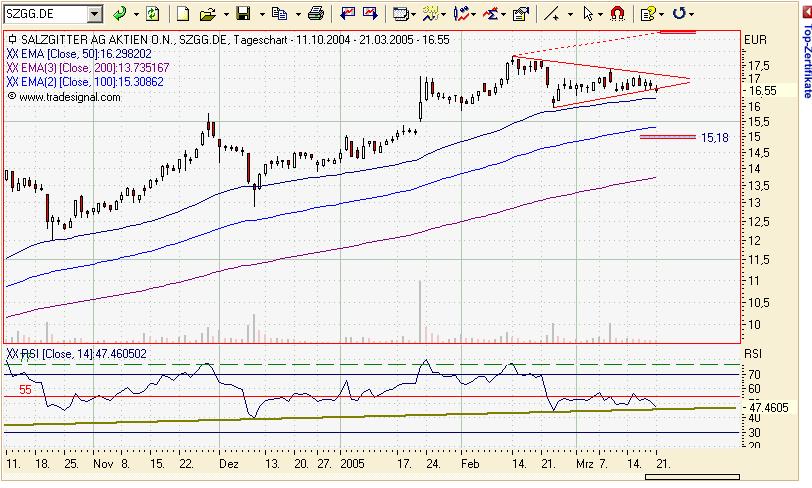Save with the floppy disk icon

243,13
